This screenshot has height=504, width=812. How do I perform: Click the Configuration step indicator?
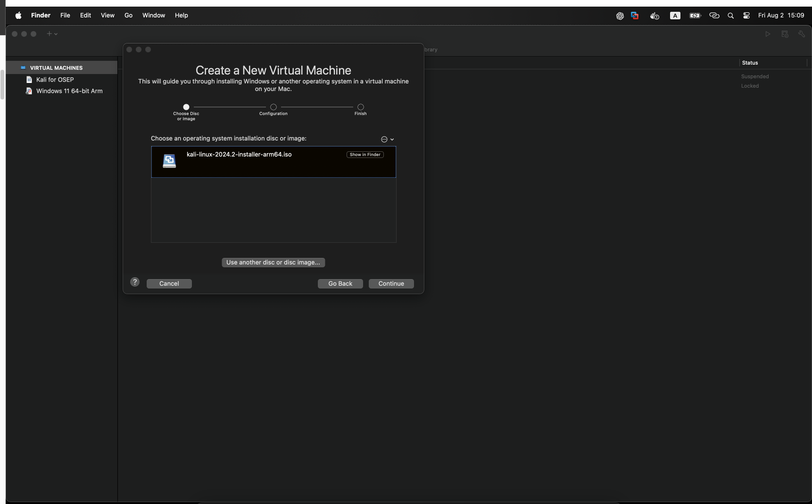(273, 107)
